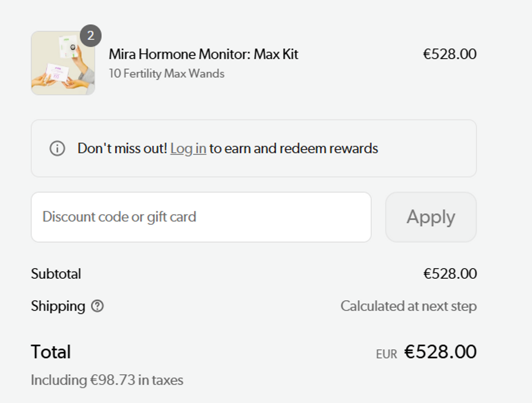Click the Subtotal amount €528.00
Screen dimensions: 532x403
[449, 274]
